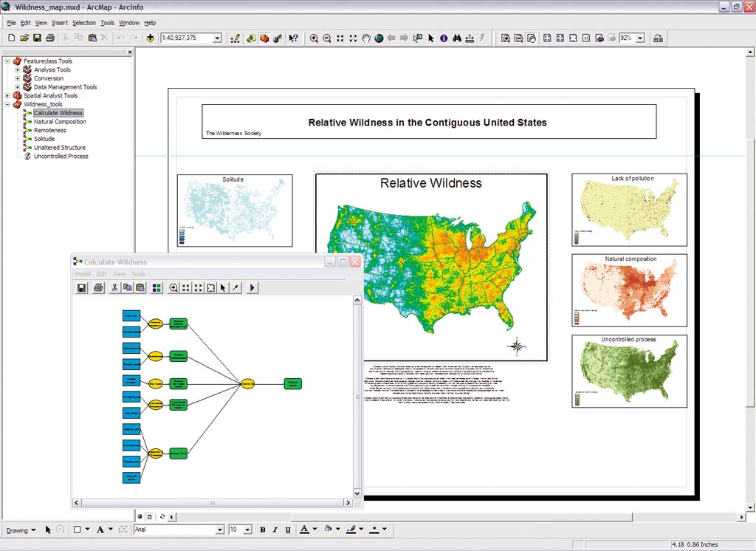The image size is (756, 551).
Task: Zoom in on the model diagram
Action: [x=173, y=288]
